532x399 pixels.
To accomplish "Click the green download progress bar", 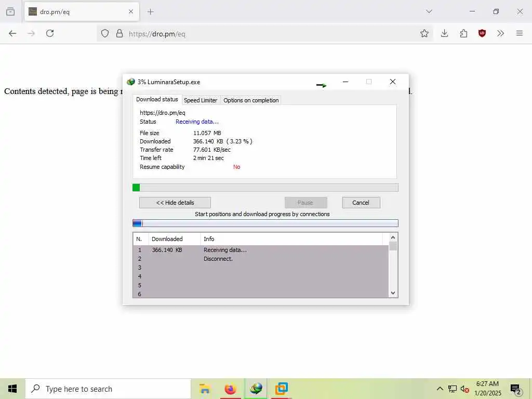I will coord(265,188).
